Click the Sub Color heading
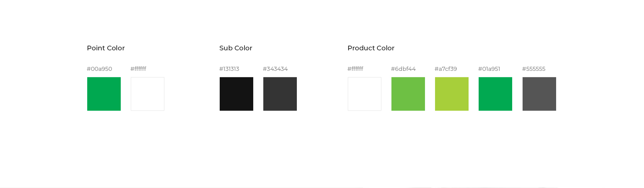This screenshot has width=644, height=188. tap(236, 48)
